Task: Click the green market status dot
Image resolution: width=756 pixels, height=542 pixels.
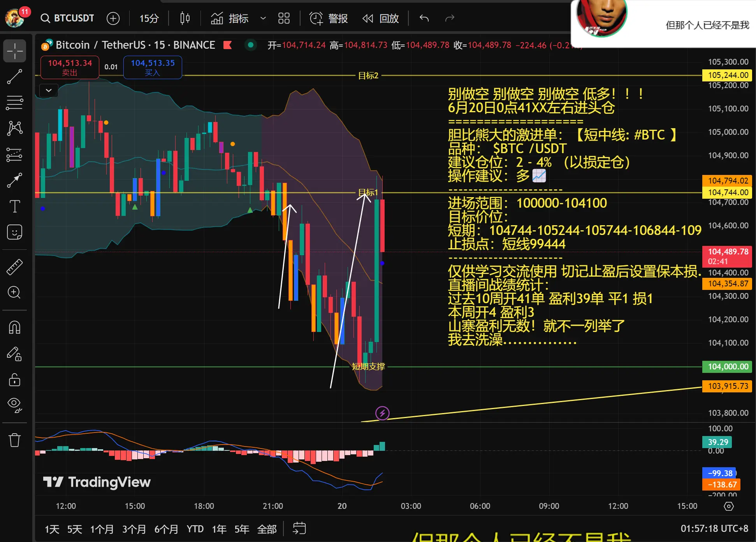Action: coord(251,45)
